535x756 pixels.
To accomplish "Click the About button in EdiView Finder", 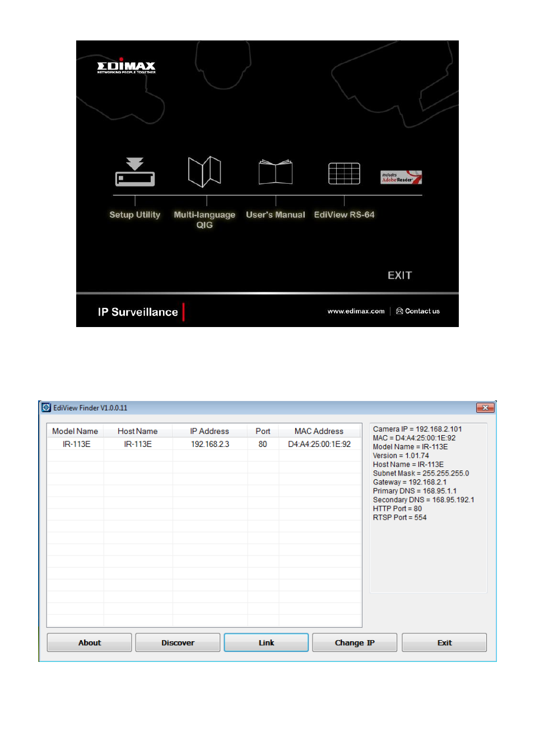I will click(x=90, y=643).
